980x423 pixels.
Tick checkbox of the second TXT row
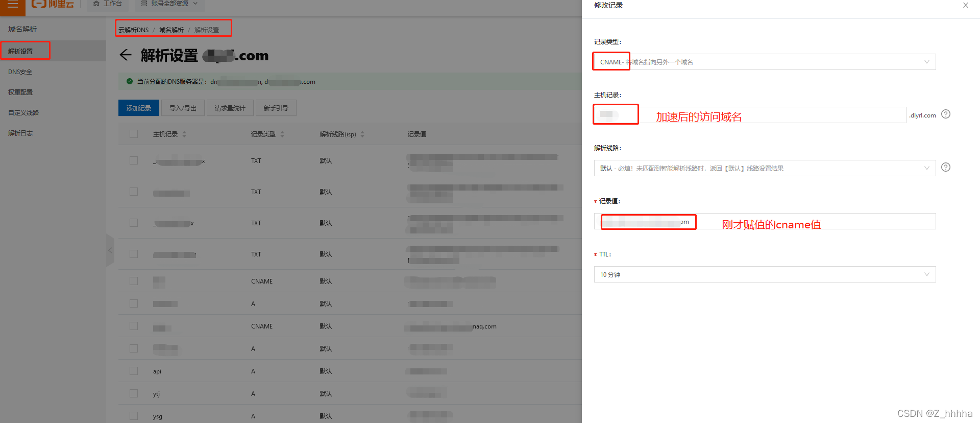(134, 192)
